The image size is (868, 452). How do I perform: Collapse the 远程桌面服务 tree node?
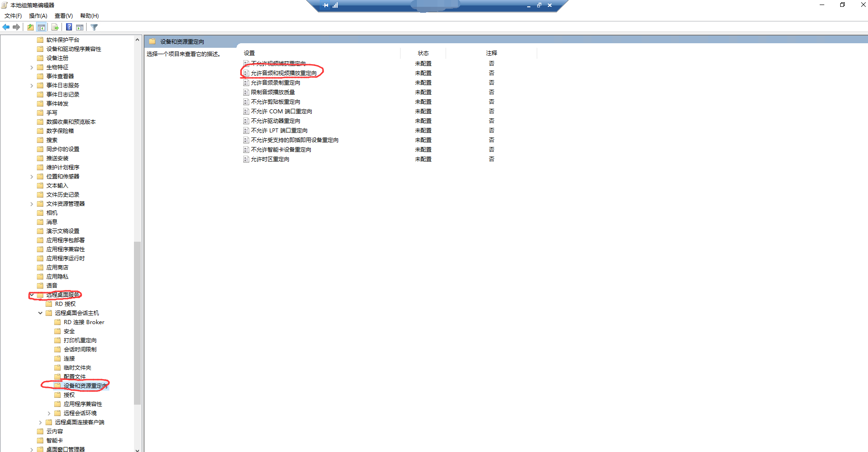click(32, 295)
